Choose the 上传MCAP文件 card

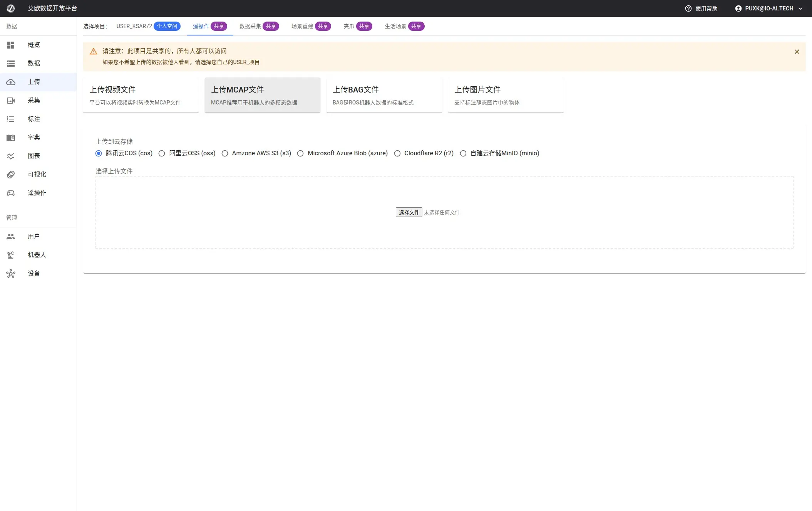pos(263,95)
